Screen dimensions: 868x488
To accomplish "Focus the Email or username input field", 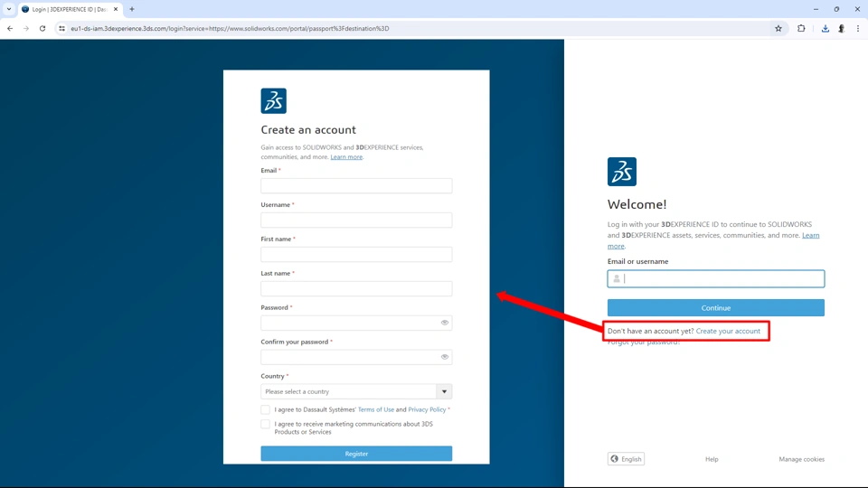I will click(x=716, y=279).
